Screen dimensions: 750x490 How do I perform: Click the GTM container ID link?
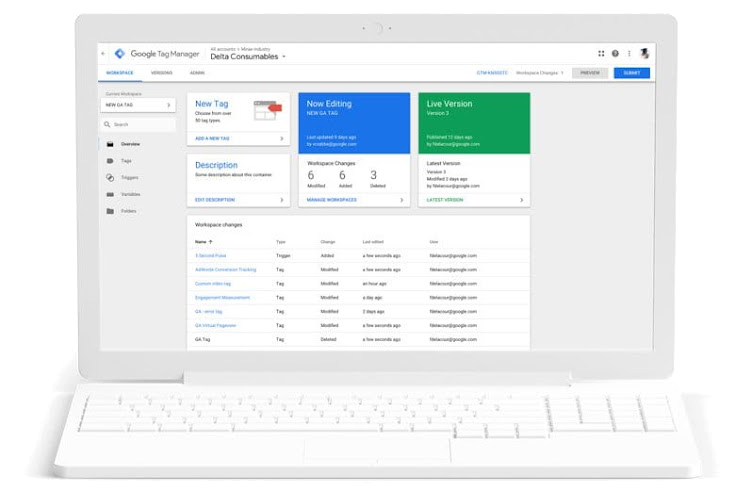[x=492, y=73]
